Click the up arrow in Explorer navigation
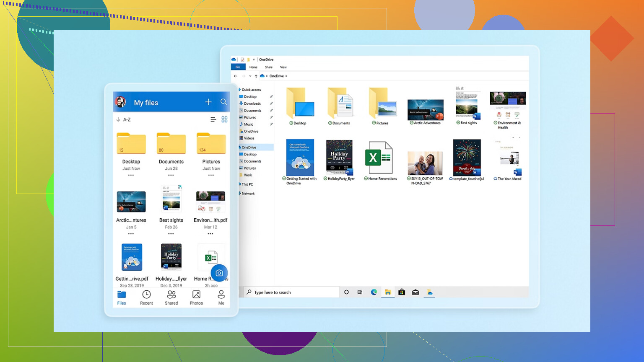Image resolution: width=644 pixels, height=362 pixels. 256,76
